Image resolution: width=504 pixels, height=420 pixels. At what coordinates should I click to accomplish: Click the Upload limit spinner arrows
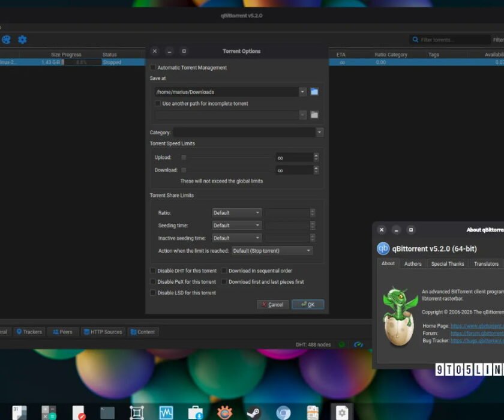point(316,157)
